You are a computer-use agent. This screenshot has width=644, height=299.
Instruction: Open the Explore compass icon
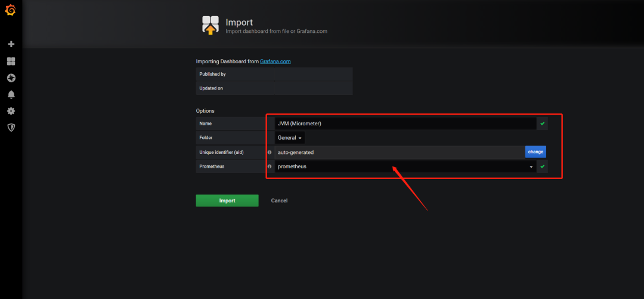(11, 78)
